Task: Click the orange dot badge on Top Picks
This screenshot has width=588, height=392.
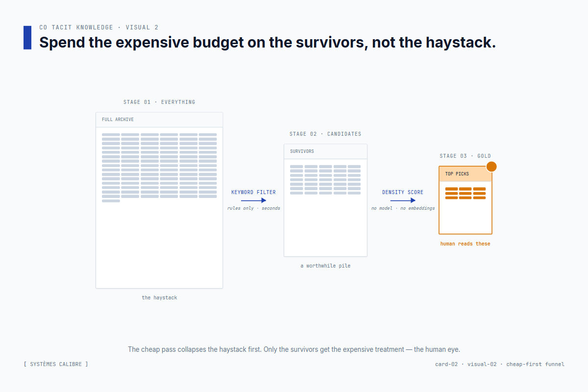Action: (x=491, y=167)
